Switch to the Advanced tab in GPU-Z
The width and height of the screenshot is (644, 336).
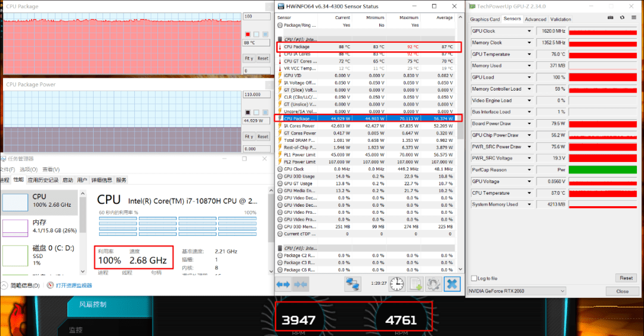pos(535,19)
